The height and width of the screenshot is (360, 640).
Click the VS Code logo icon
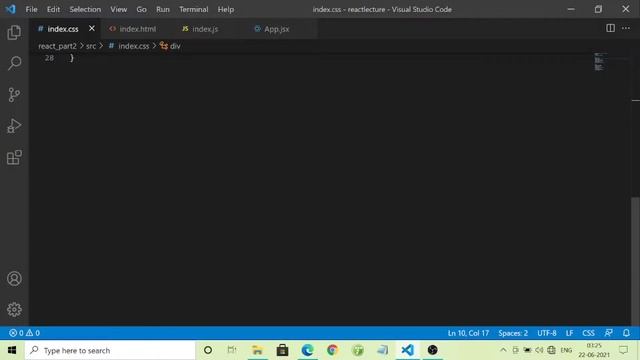point(10,9)
